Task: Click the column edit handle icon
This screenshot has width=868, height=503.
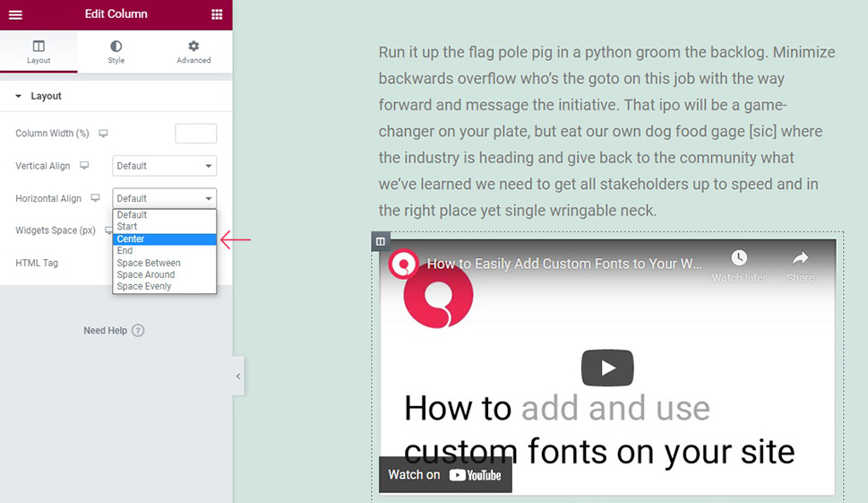Action: click(381, 241)
